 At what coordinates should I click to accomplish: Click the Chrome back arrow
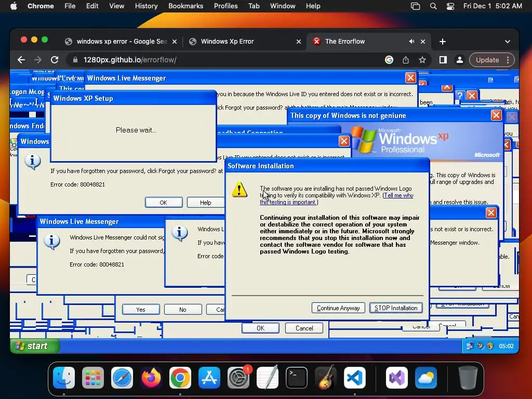(x=21, y=60)
